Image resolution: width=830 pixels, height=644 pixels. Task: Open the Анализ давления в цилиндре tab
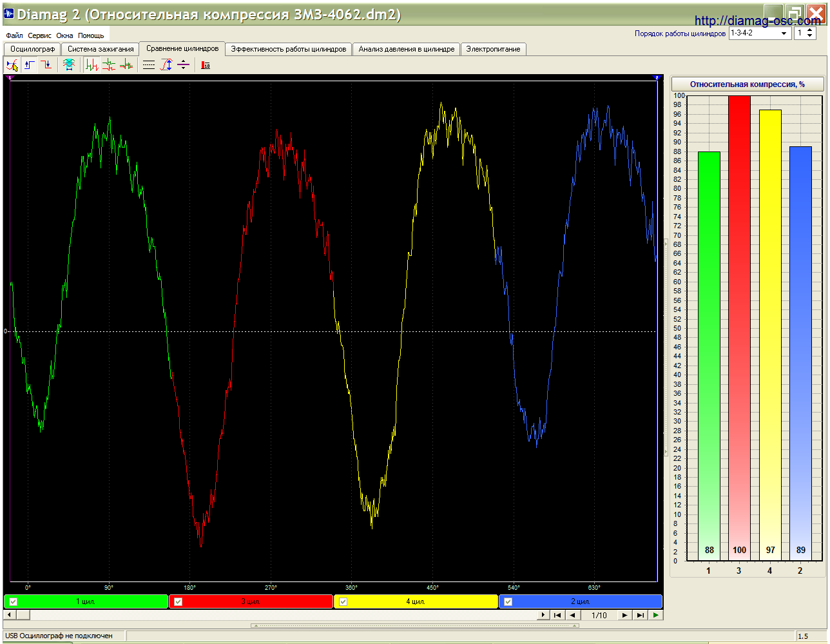click(x=407, y=49)
